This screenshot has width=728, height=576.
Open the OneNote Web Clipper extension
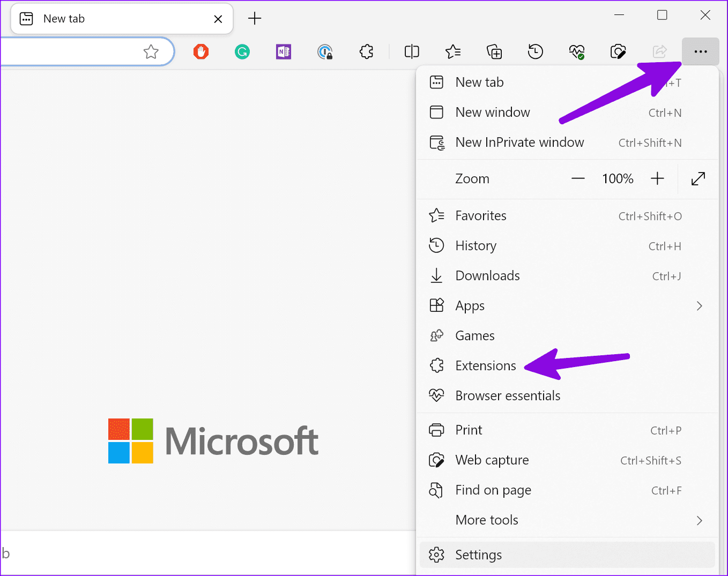[x=284, y=51]
